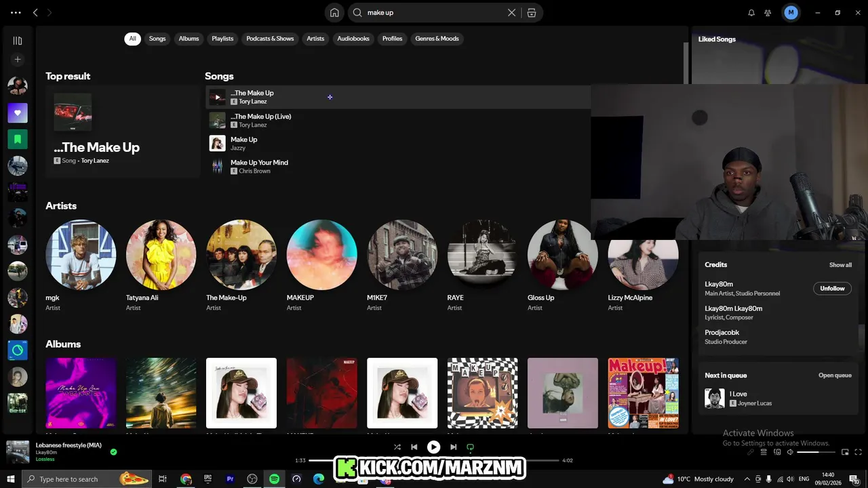Toggle repeat mode
Screen dimensions: 868x488
pyautogui.click(x=470, y=447)
